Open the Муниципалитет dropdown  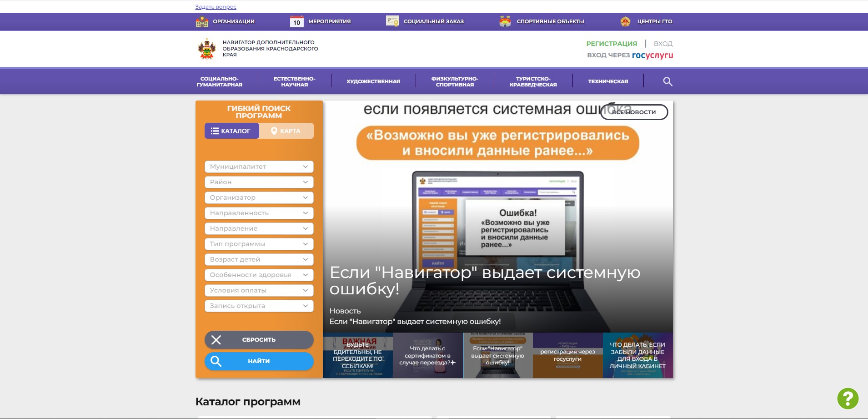[x=259, y=167]
